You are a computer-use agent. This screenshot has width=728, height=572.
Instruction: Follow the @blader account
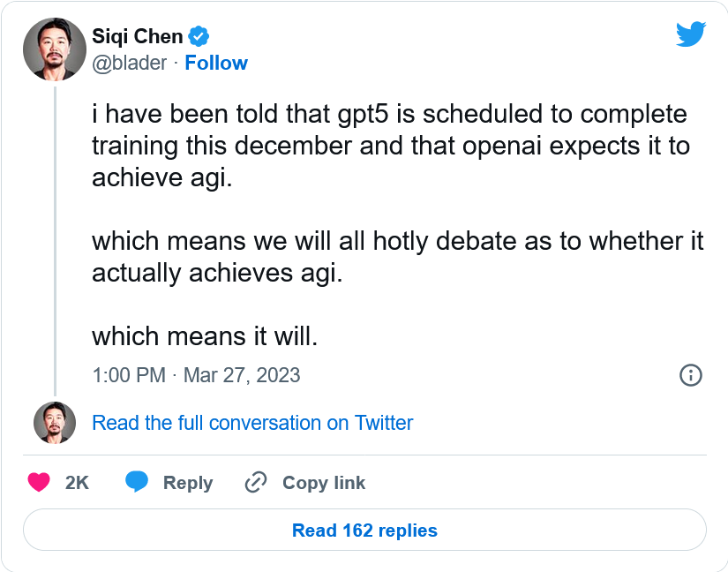(216, 64)
